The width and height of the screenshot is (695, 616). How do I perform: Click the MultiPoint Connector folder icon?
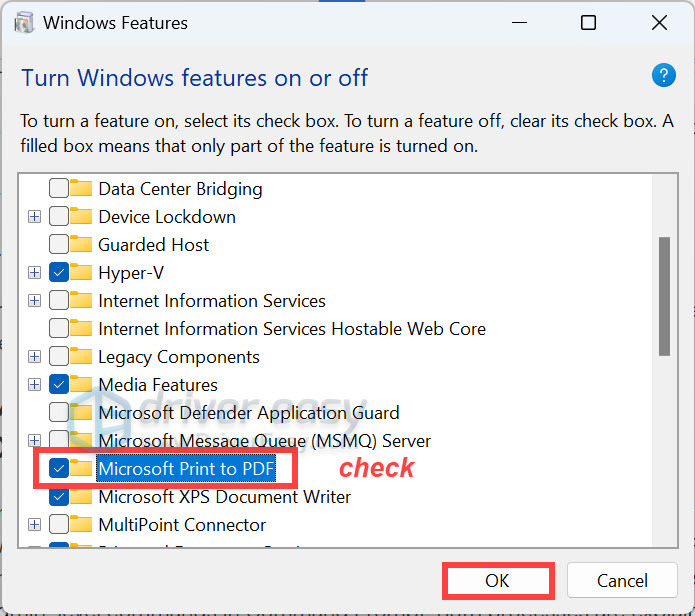click(81, 524)
